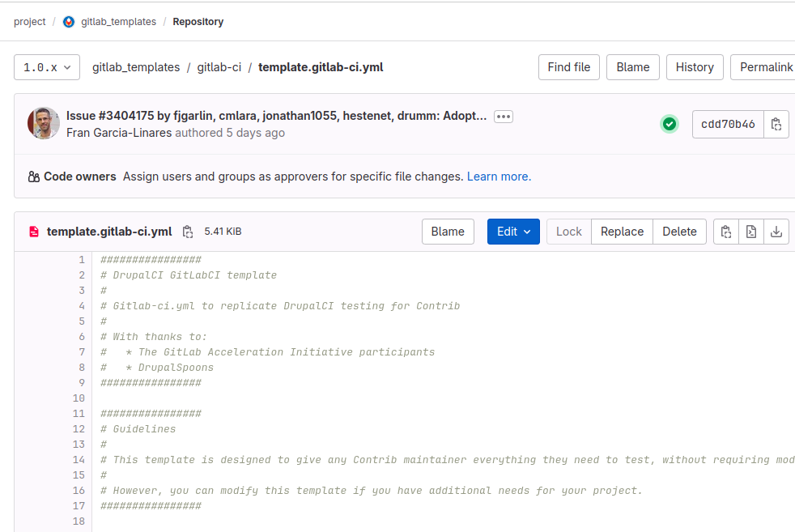Open the Edit dropdown button
The width and height of the screenshot is (795, 532).
(513, 232)
